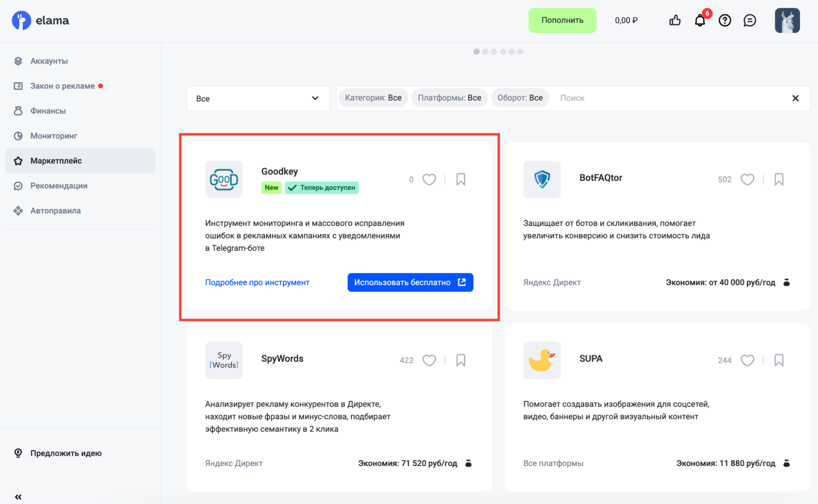The height and width of the screenshot is (504, 818).
Task: Collapse sidebar with double-chevron icon
Action: coord(18,497)
